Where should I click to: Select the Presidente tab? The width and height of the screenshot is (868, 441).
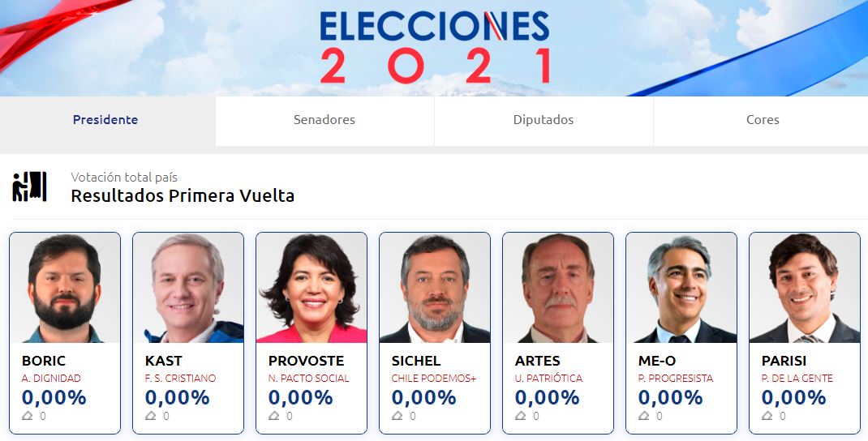105,120
